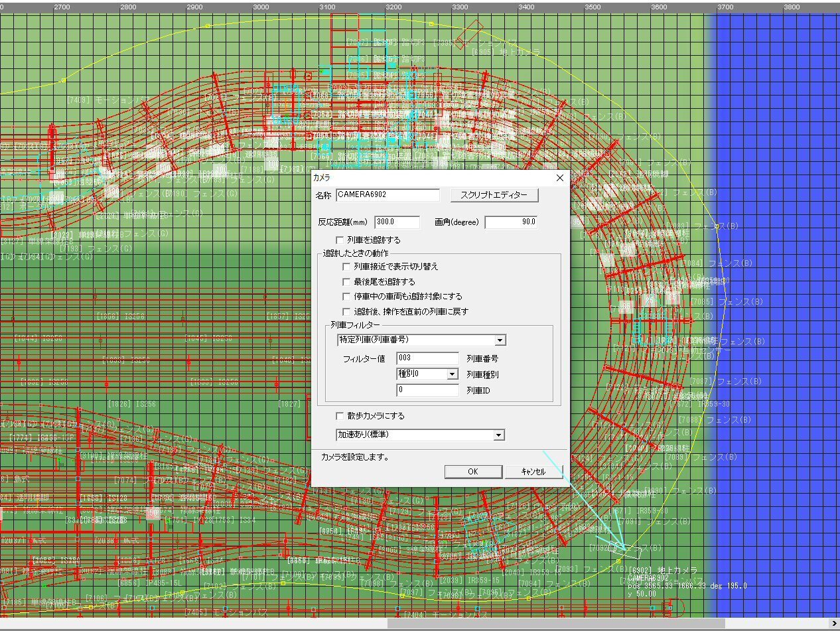This screenshot has height=631, width=840.
Task: Enable 停車中の車両も追跡対象にする checkbox
Action: click(x=346, y=297)
